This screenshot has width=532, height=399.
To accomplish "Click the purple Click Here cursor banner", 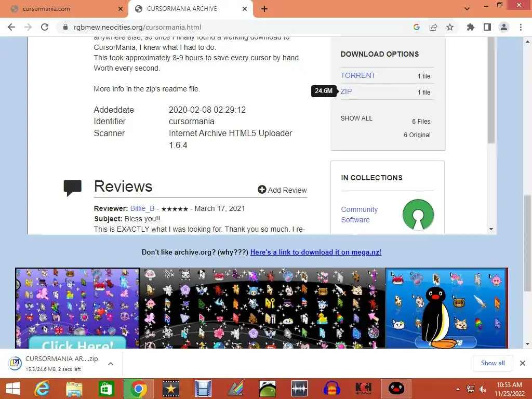I will click(77, 308).
